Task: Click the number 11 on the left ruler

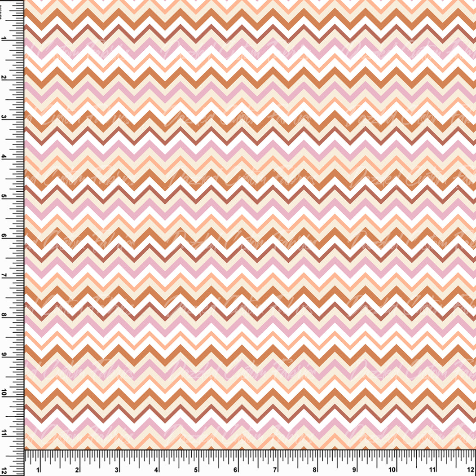Action: [x=4, y=433]
